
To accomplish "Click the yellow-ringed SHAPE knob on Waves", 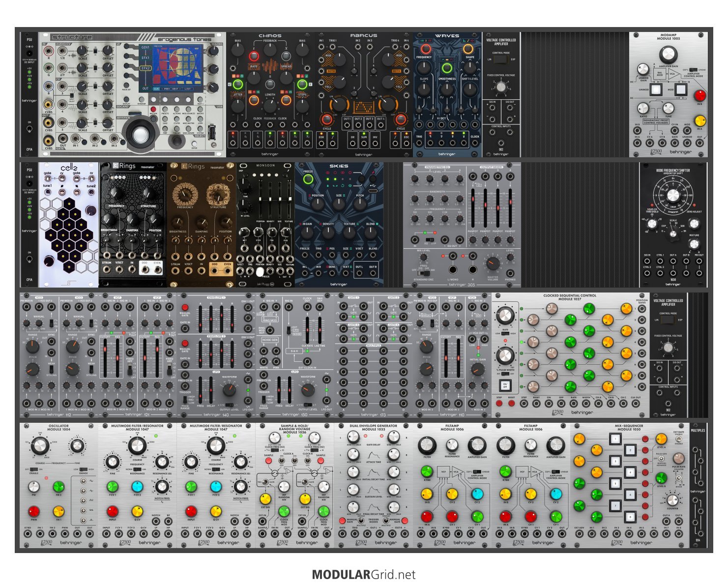I will [468, 49].
